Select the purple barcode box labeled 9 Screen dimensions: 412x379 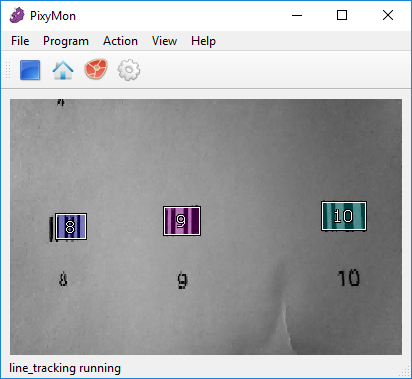pos(182,221)
